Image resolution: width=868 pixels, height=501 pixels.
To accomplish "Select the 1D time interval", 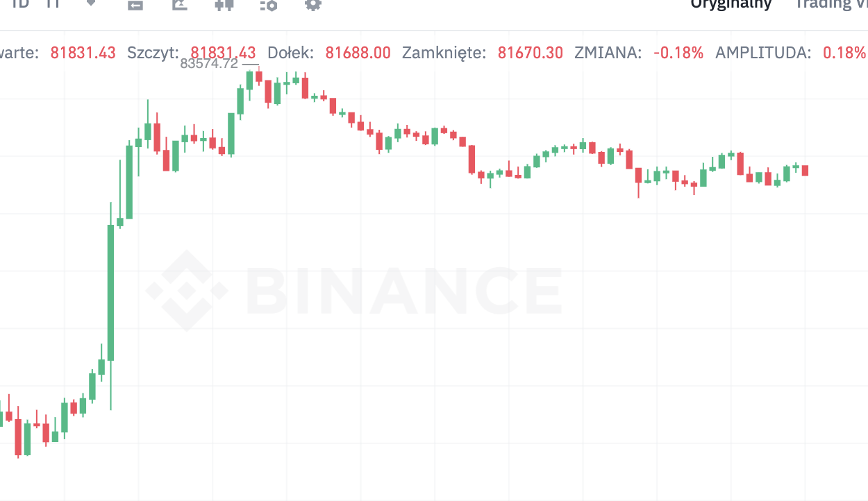I will [x=20, y=3].
